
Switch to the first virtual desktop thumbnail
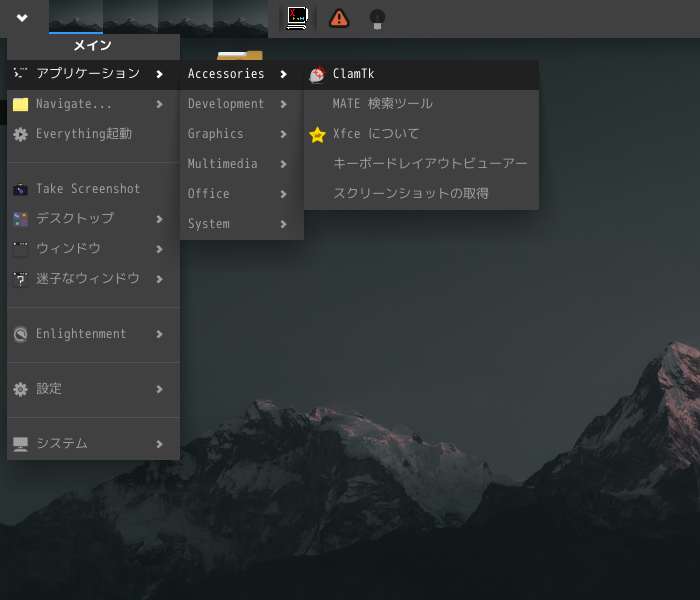pos(76,17)
